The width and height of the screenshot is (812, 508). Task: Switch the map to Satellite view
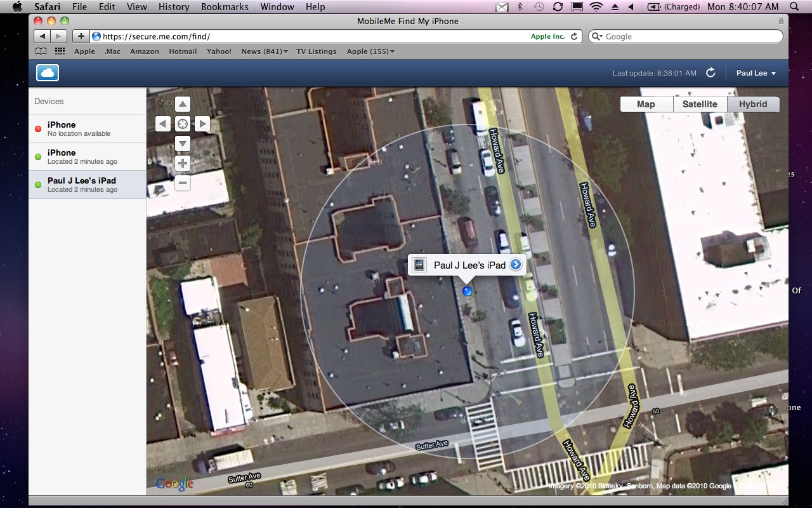tap(700, 104)
